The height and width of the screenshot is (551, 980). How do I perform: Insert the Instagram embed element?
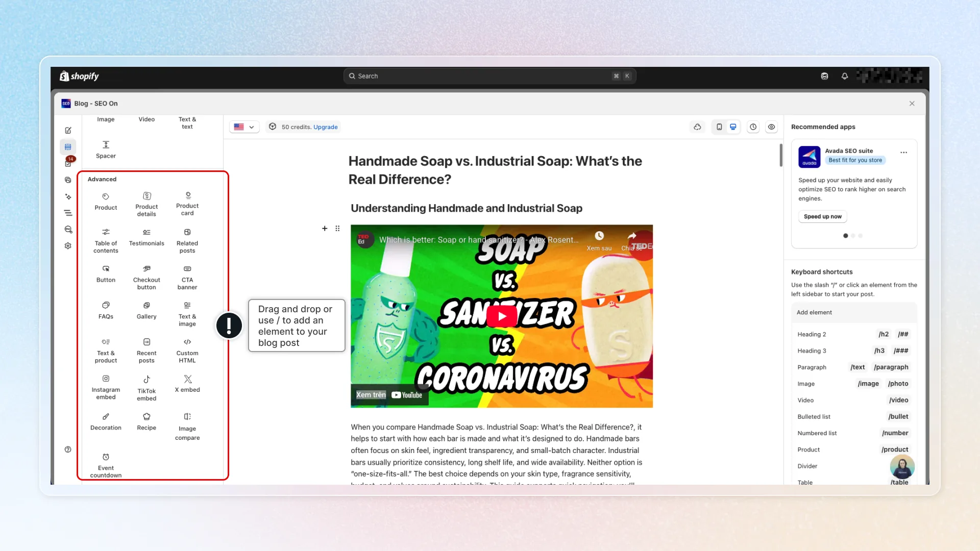(x=106, y=387)
